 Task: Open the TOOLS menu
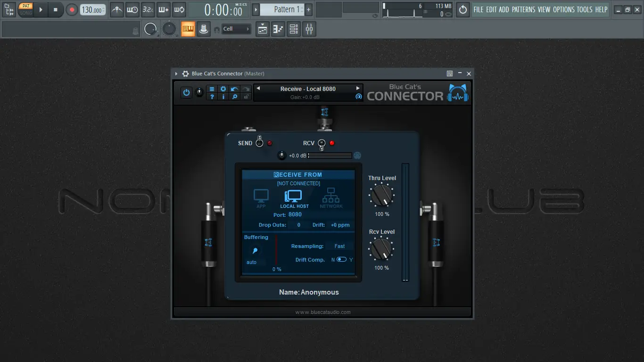coord(585,9)
